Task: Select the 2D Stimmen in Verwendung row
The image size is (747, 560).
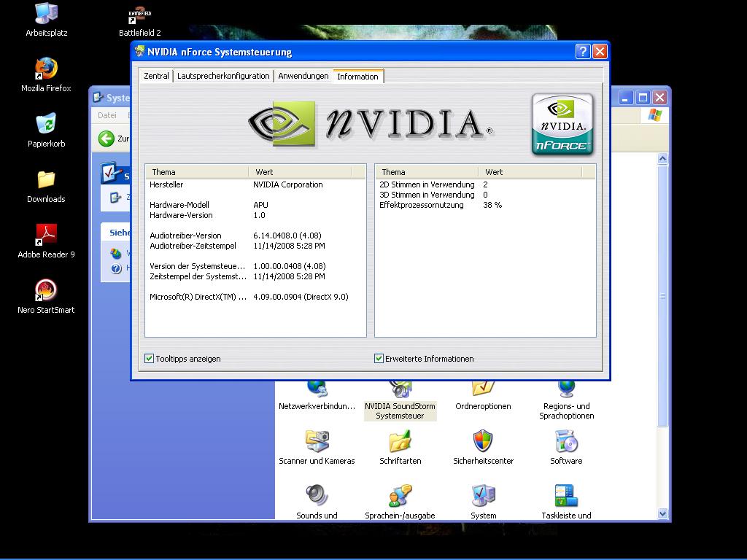Action: click(x=485, y=184)
